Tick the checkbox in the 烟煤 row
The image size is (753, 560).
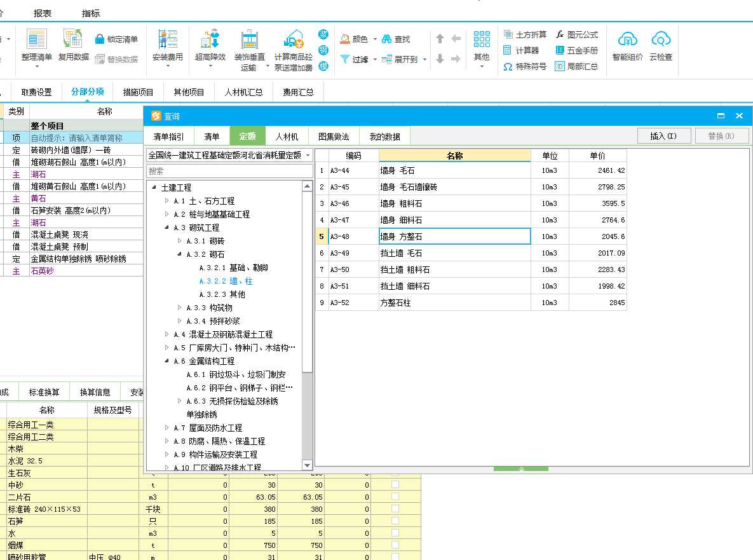[395, 544]
